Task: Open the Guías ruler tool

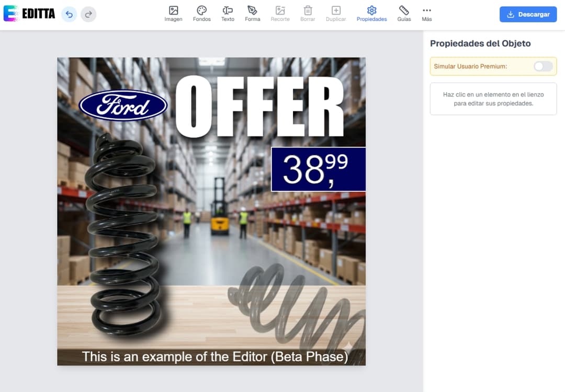Action: coord(403,14)
